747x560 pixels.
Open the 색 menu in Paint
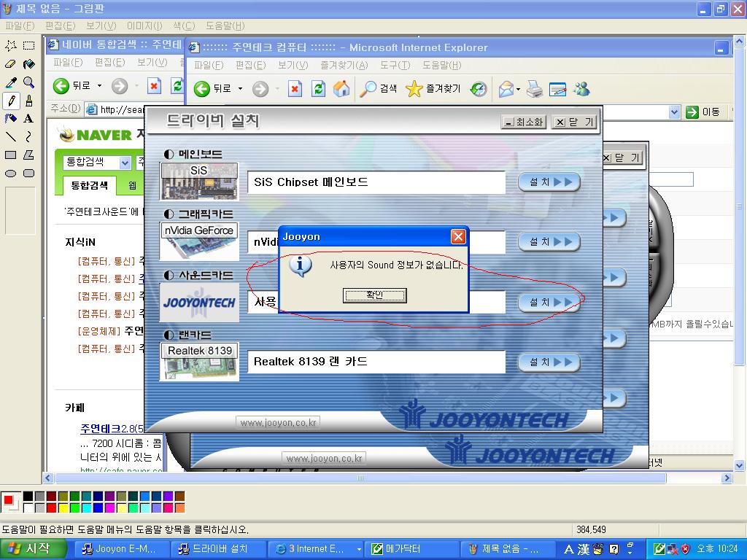184,26
